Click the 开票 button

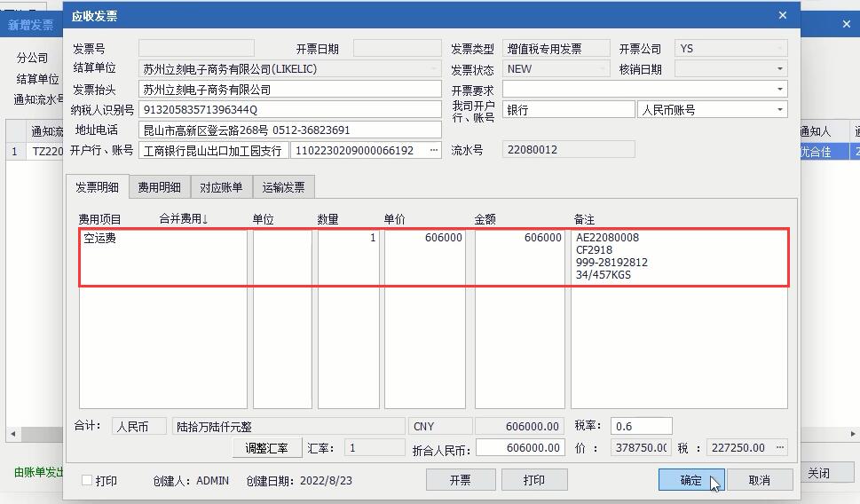(460, 480)
